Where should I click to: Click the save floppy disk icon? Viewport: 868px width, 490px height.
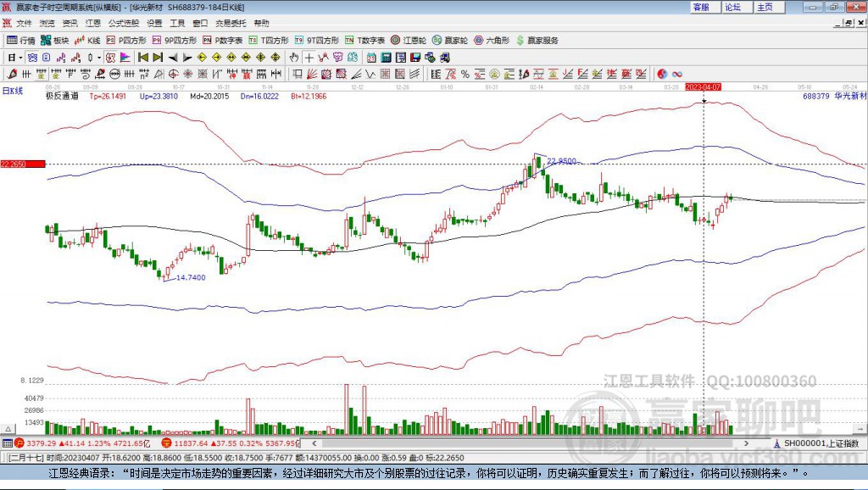(x=415, y=58)
